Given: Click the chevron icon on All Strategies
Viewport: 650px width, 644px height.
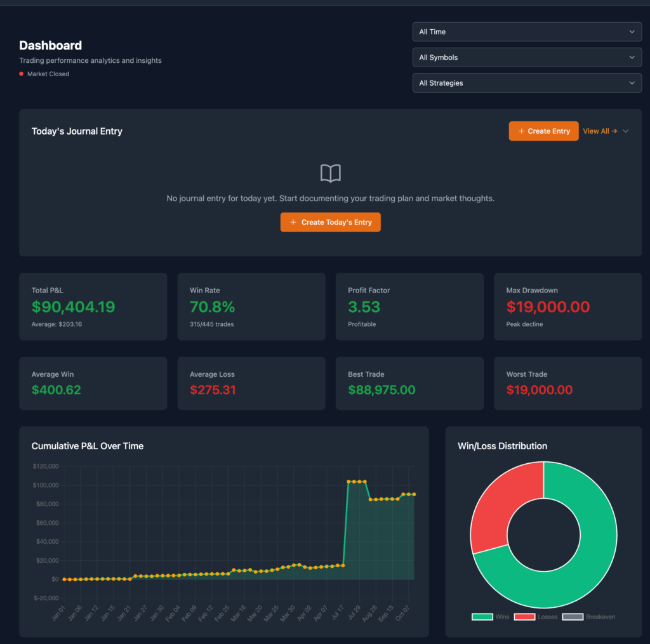Looking at the screenshot, I should 632,82.
